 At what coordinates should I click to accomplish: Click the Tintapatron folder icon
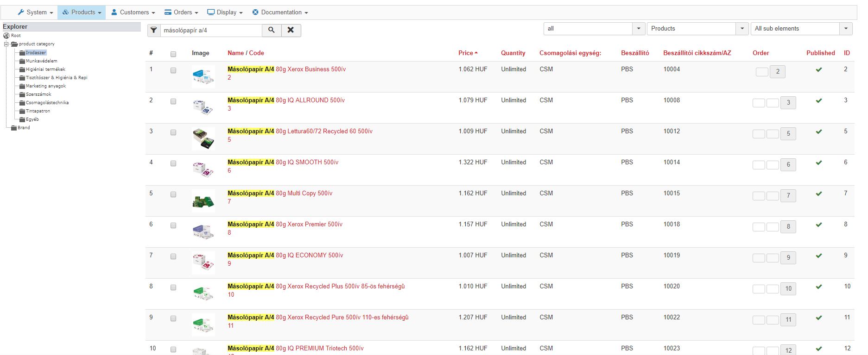[22, 112]
